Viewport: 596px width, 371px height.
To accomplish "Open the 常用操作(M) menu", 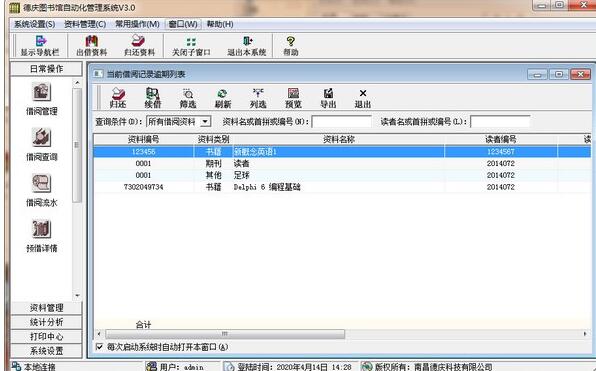I will tap(137, 24).
